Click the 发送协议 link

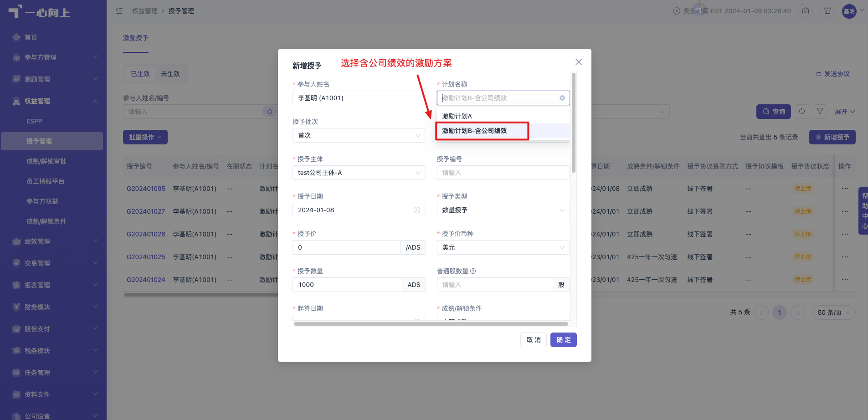pyautogui.click(x=832, y=74)
